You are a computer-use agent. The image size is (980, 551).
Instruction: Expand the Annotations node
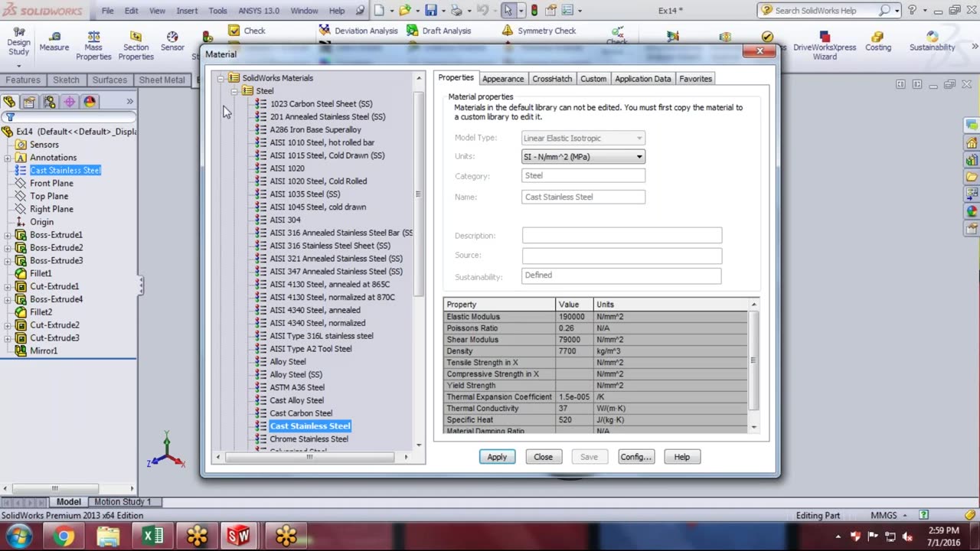coord(8,158)
